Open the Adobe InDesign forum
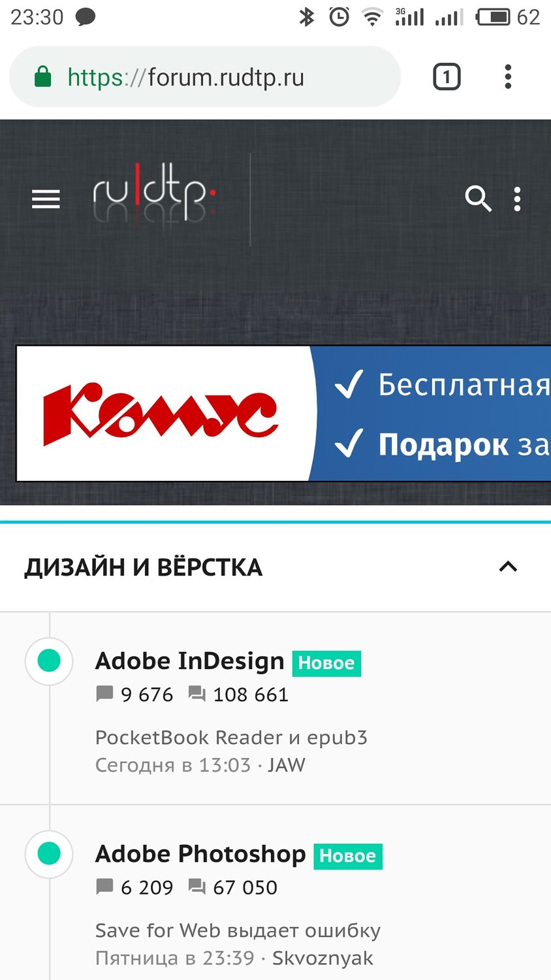Viewport: 551px width, 980px height. pyautogui.click(x=189, y=661)
